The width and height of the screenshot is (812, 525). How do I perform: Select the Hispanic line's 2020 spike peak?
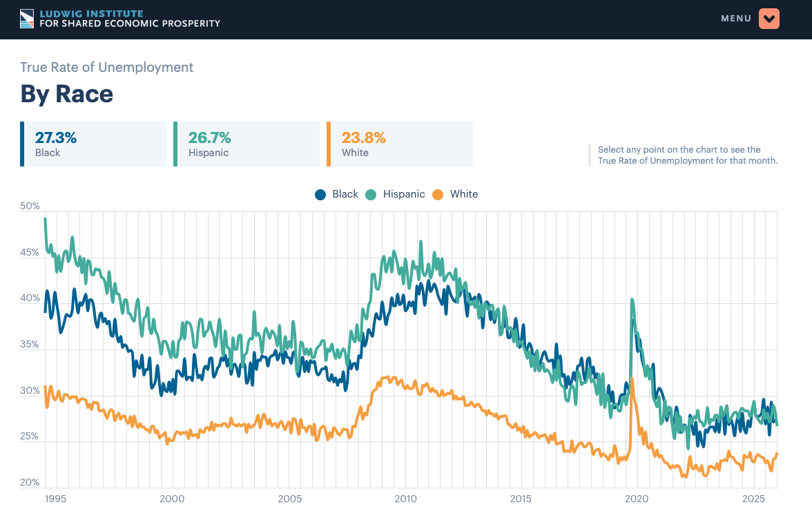[x=632, y=300]
